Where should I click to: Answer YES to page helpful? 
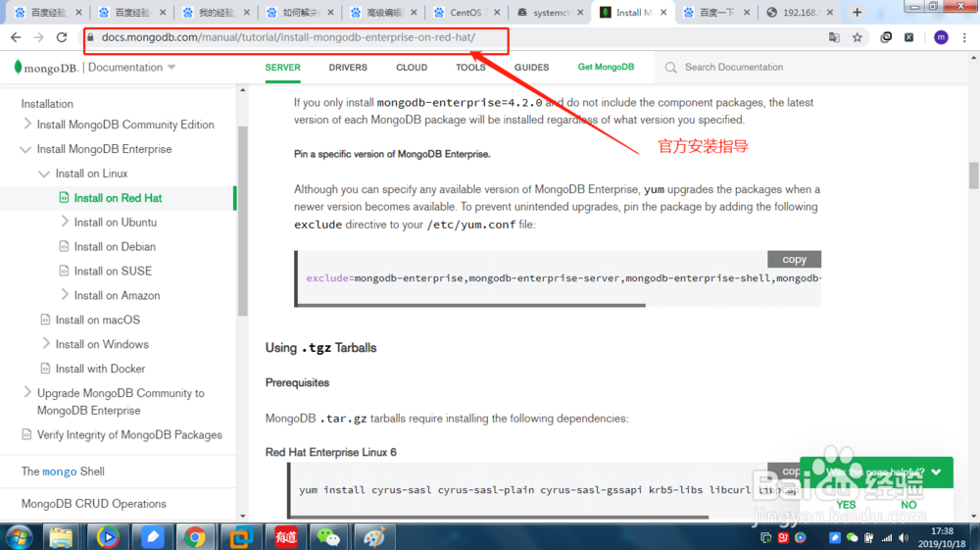click(x=847, y=505)
